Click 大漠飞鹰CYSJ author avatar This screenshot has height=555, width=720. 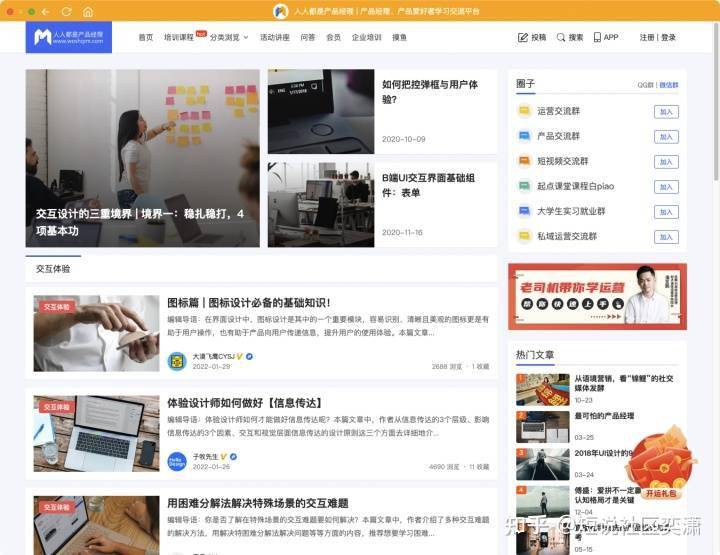[177, 361]
